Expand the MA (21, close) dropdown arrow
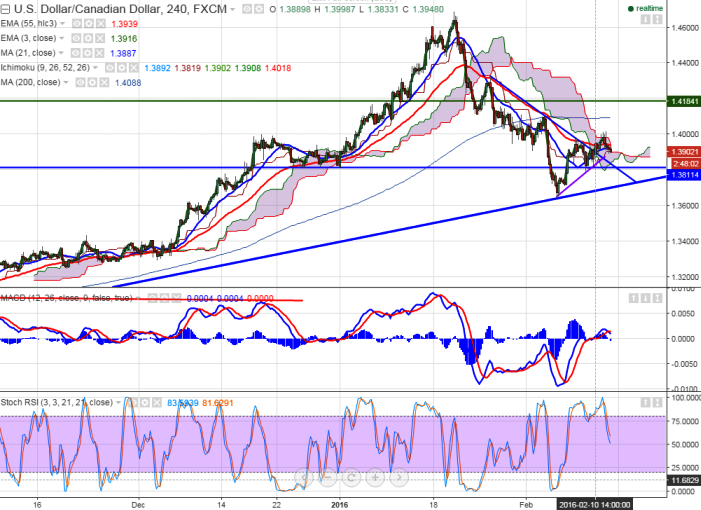Image resolution: width=701 pixels, height=510 pixels. (61, 53)
